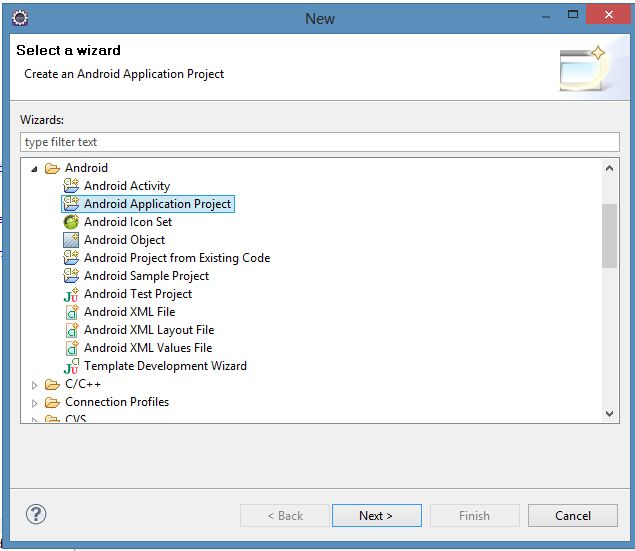This screenshot has width=635, height=551.
Task: Collapse the Android folder tree node
Action: (34, 169)
